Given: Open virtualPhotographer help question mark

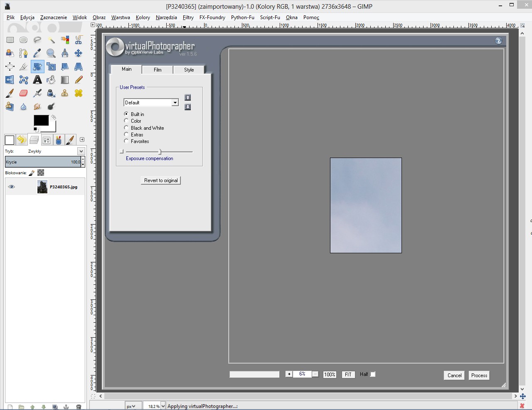Looking at the screenshot, I should pyautogui.click(x=498, y=41).
